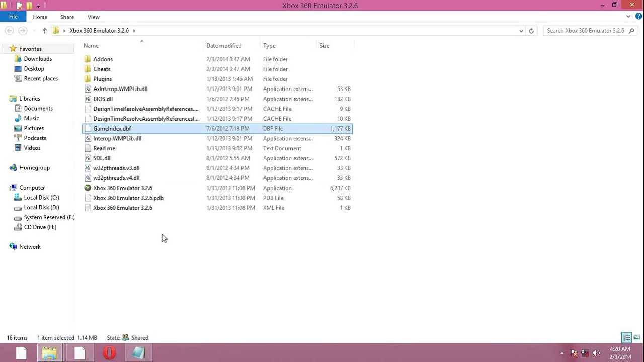Expand the ribbon with the chevron
The height and width of the screenshot is (362, 644).
pos(628,17)
